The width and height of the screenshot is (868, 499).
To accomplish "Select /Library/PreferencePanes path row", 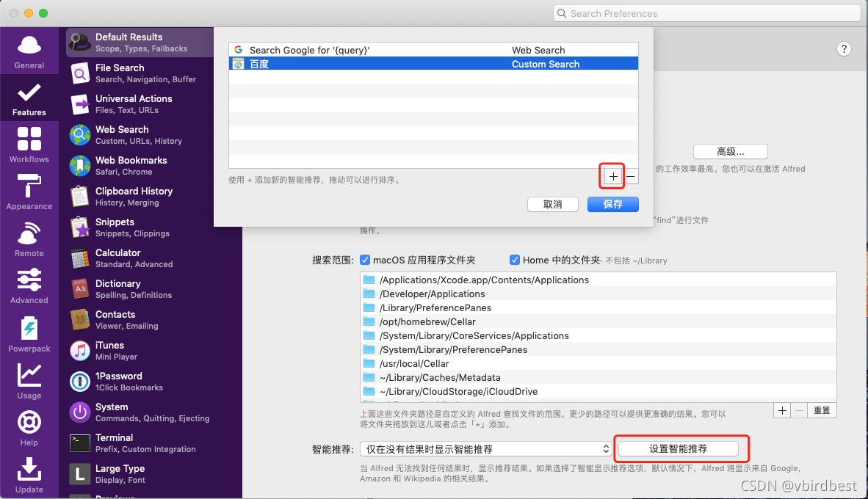I will (598, 307).
